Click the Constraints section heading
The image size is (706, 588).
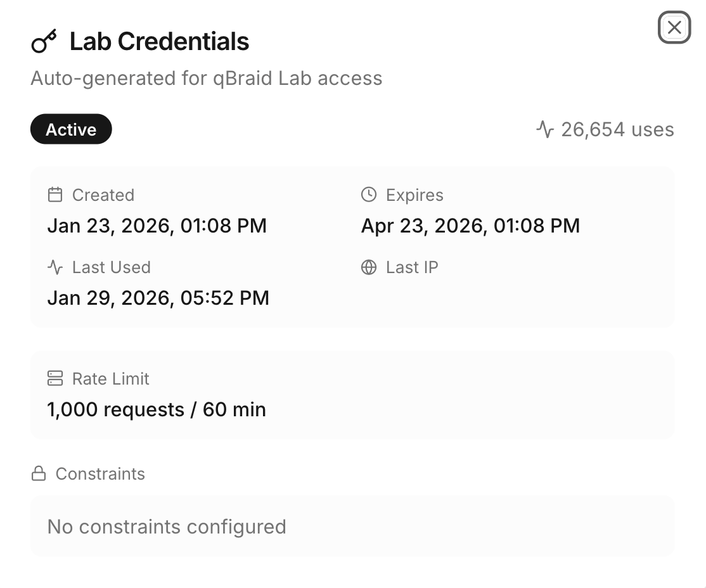tap(100, 474)
